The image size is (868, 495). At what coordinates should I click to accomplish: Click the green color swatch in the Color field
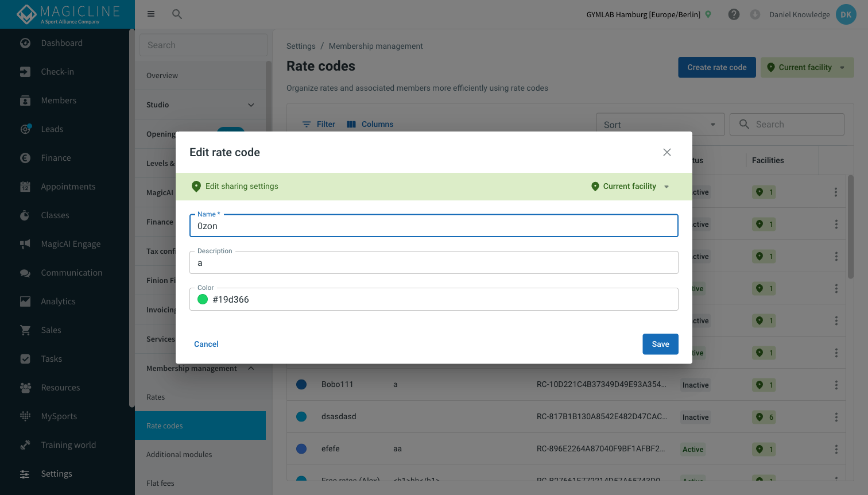coord(203,299)
